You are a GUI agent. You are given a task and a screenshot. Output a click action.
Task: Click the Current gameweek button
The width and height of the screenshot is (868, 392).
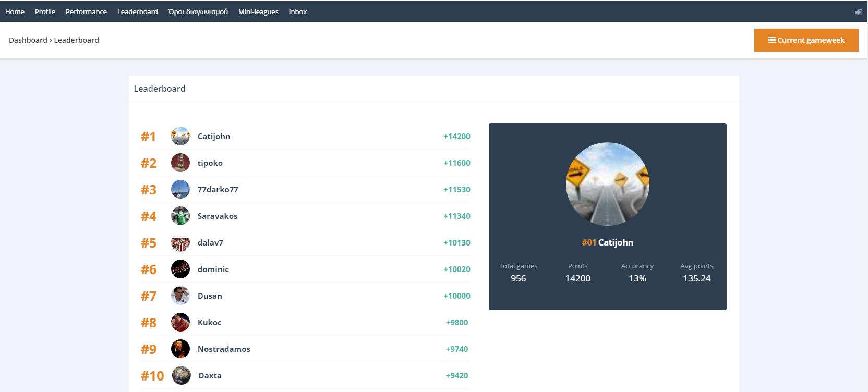[806, 40]
